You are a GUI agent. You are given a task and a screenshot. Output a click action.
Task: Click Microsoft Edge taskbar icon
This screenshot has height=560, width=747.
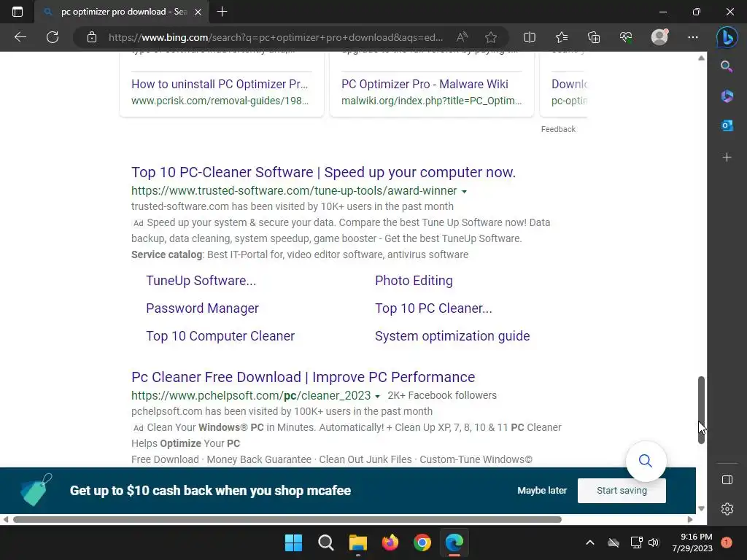coord(454,542)
